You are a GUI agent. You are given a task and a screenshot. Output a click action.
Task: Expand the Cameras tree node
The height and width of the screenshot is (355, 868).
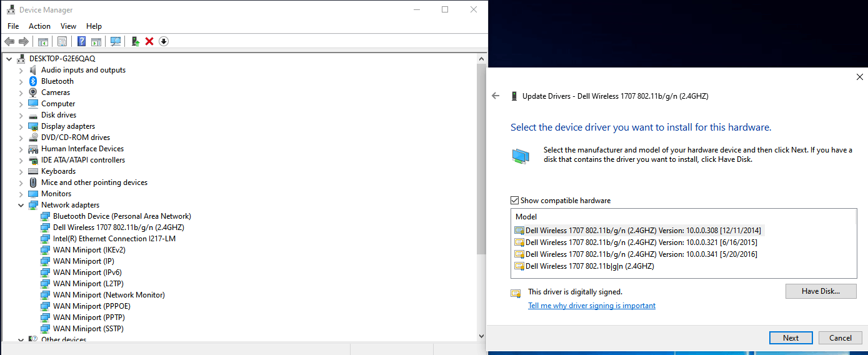[21, 92]
